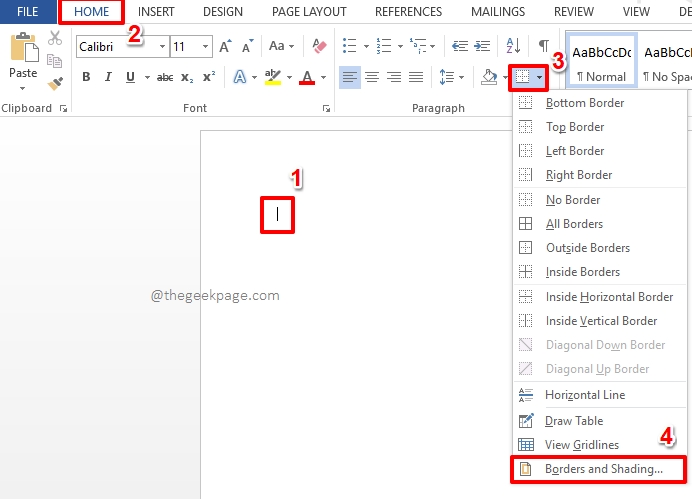Open the Calibri font name dropdown
Image resolution: width=692 pixels, height=499 pixels.
pyautogui.click(x=162, y=46)
